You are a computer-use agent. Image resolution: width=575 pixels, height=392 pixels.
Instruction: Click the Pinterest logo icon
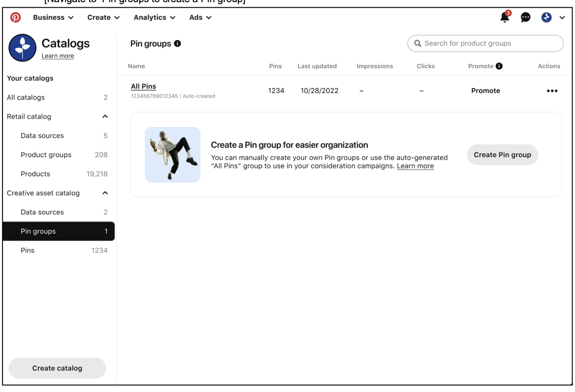(16, 17)
